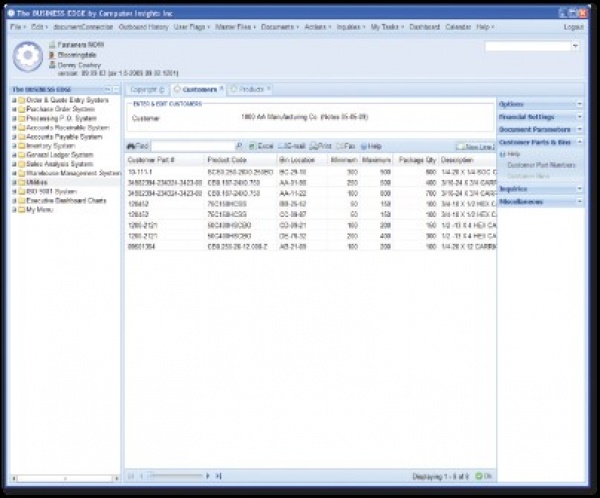600x498 pixels.
Task: Sort by Customer Part # column
Action: point(165,160)
